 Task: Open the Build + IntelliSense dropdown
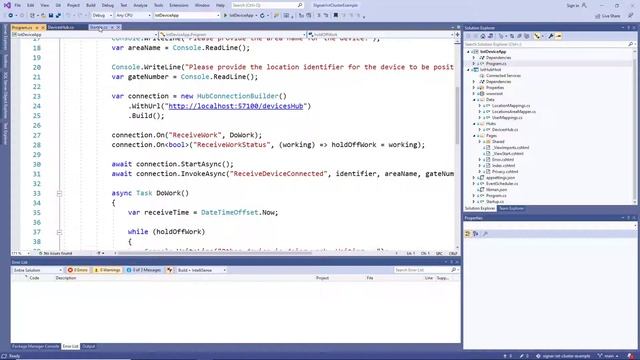click(202, 270)
